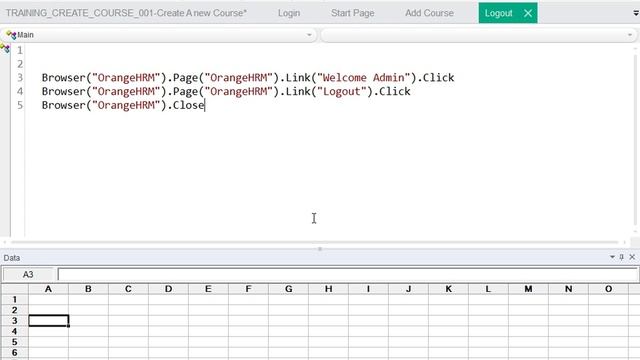Image resolution: width=640 pixels, height=360 pixels.
Task: Select row 6 header in data table
Action: click(15, 353)
